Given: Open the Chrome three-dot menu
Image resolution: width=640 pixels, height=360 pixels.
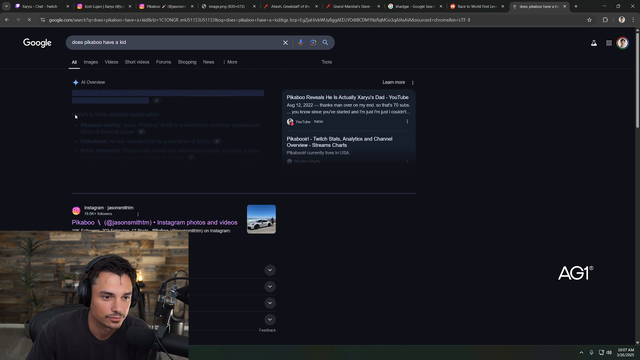Looking at the screenshot, I should [633, 20].
